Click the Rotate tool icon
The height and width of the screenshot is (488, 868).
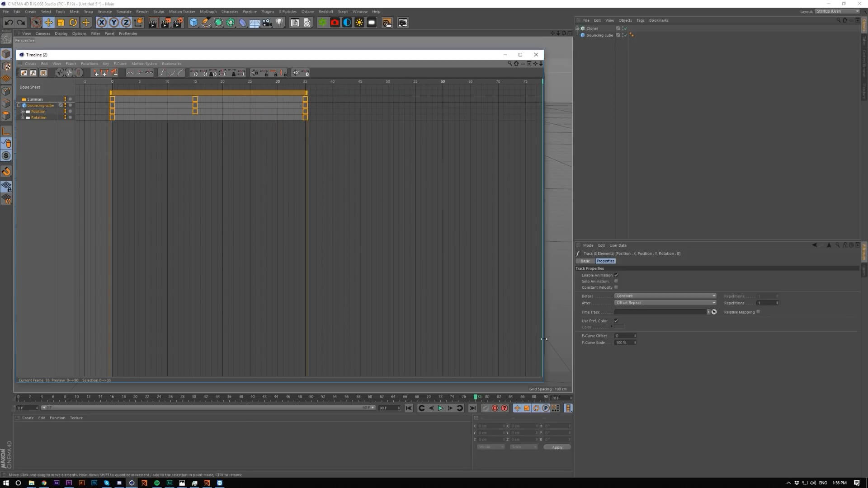[x=73, y=23]
